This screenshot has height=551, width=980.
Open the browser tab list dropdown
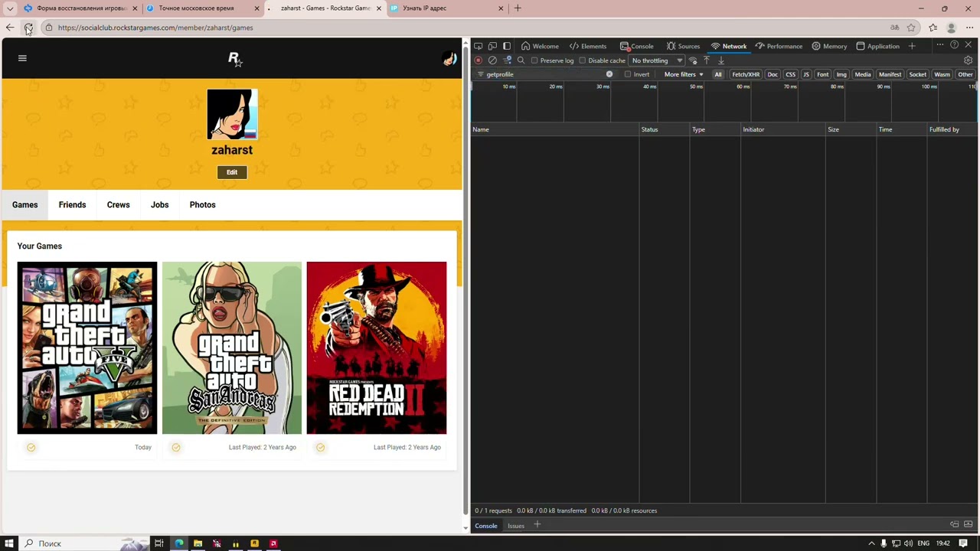click(x=10, y=8)
